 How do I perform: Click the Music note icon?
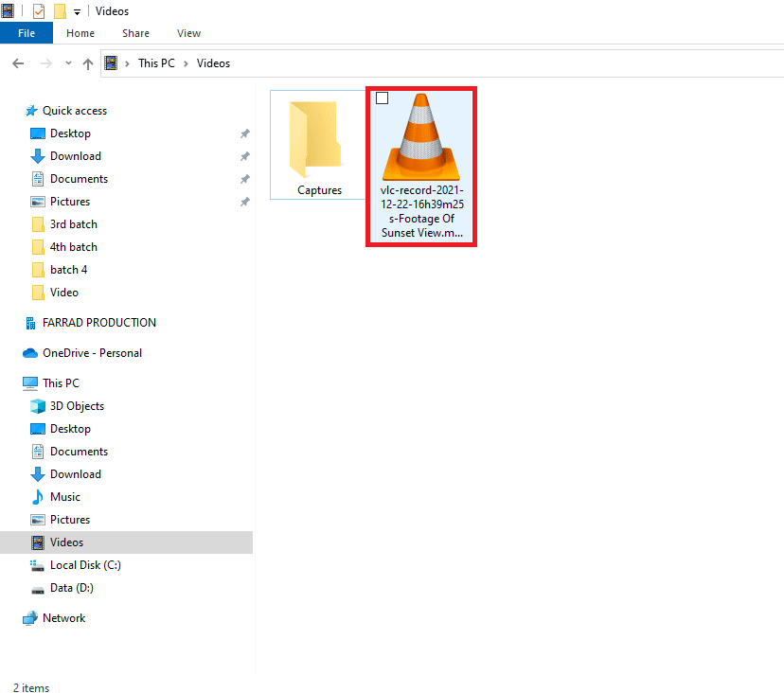(x=38, y=497)
